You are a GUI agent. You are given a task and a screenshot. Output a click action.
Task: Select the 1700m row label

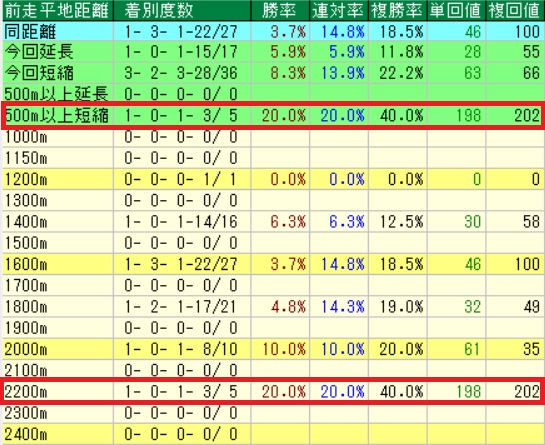(26, 285)
